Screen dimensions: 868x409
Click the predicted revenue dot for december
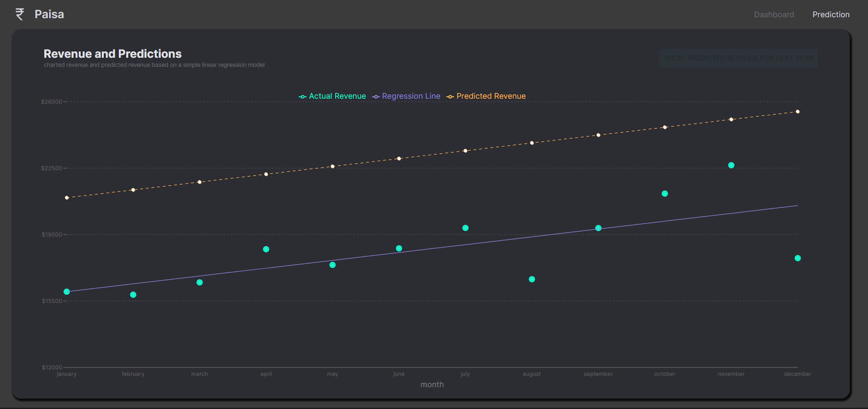(x=797, y=111)
